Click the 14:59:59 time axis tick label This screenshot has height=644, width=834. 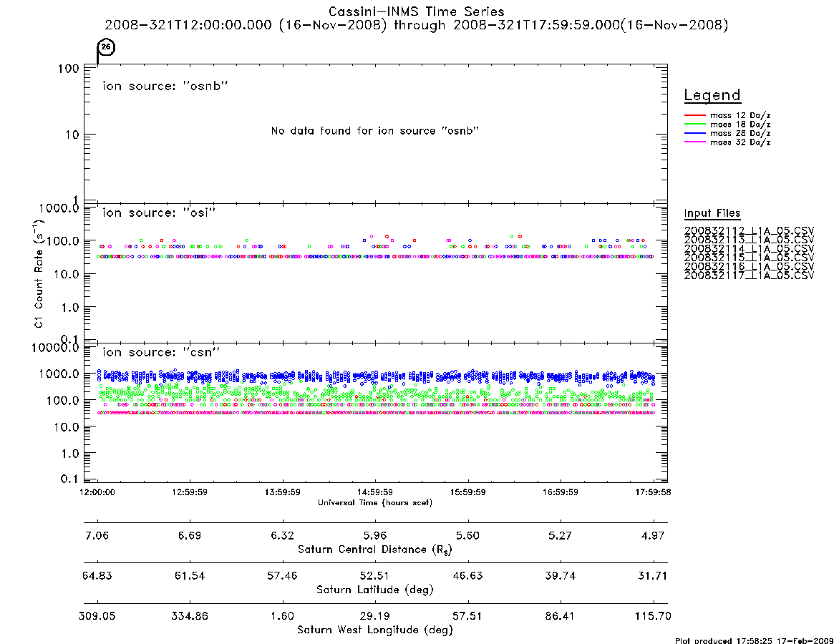click(375, 492)
